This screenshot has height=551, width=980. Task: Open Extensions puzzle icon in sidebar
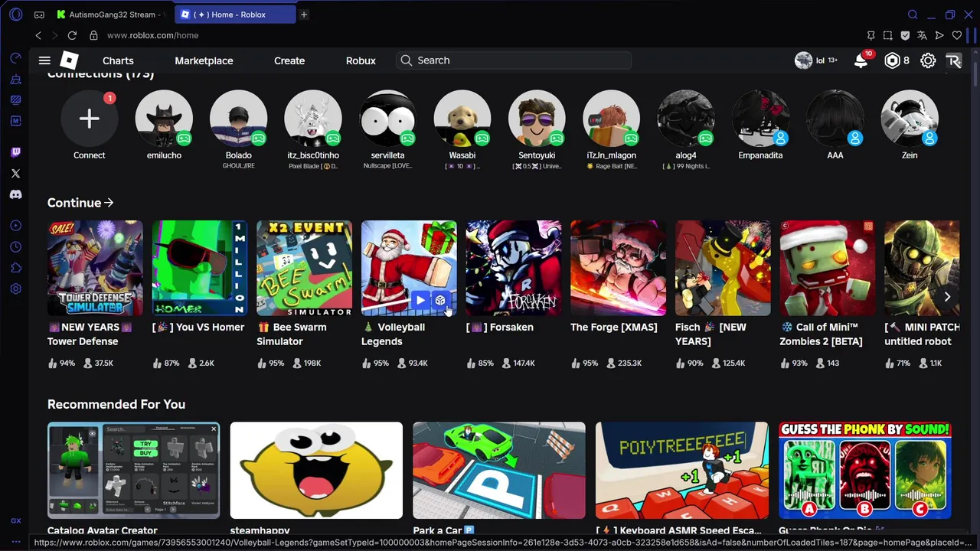(15, 268)
